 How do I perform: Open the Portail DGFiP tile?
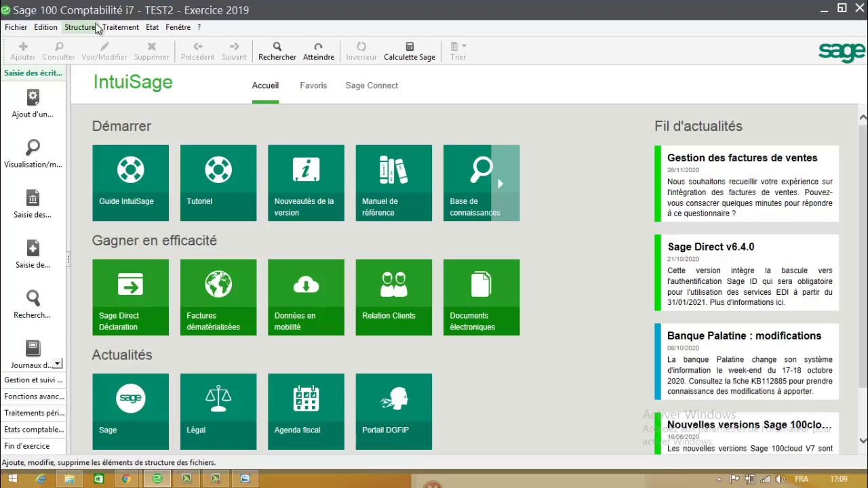tap(393, 412)
